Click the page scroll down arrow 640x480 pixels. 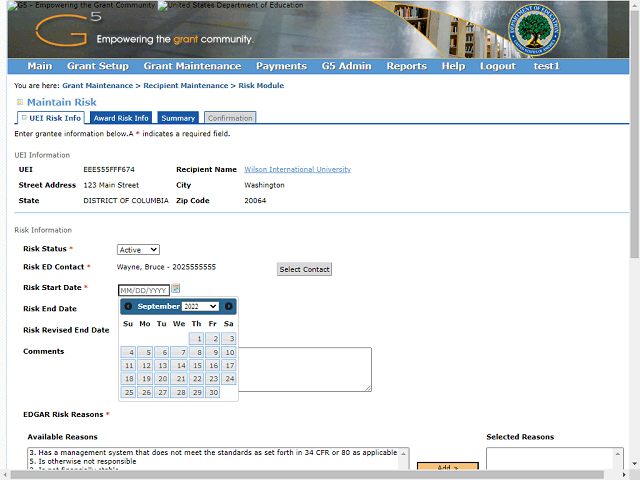point(634,464)
